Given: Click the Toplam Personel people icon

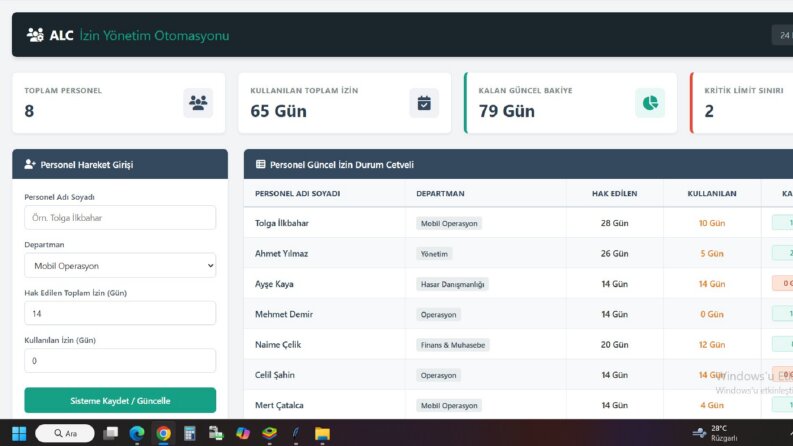Looking at the screenshot, I should point(198,103).
